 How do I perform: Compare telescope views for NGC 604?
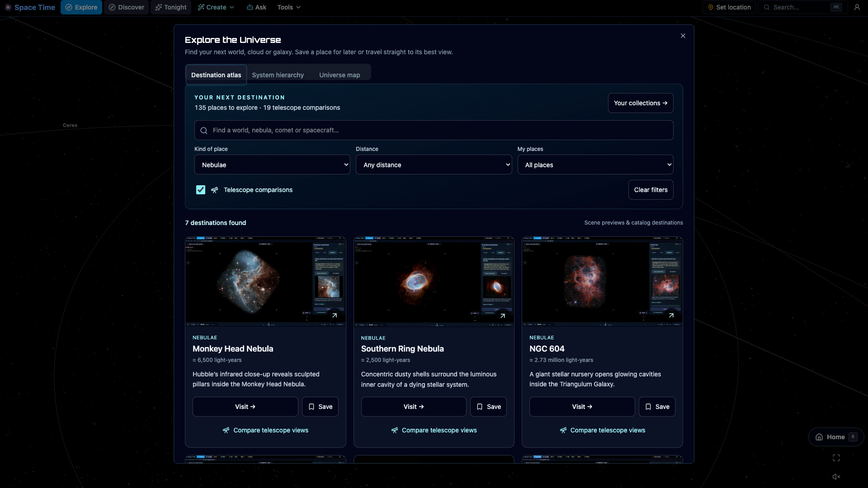pos(602,431)
